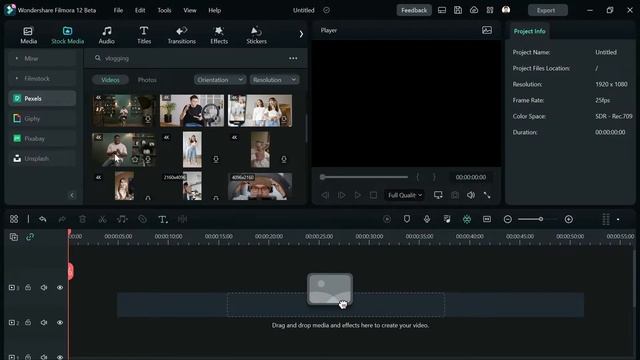Open the Stickers tab
Viewport: 640px width, 360px height.
[x=256, y=35]
